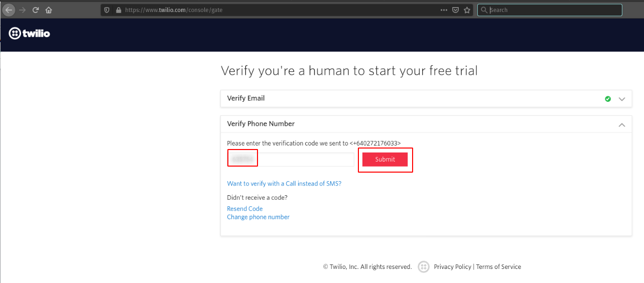Save the page to Pocket
This screenshot has height=283, width=644.
(x=456, y=10)
